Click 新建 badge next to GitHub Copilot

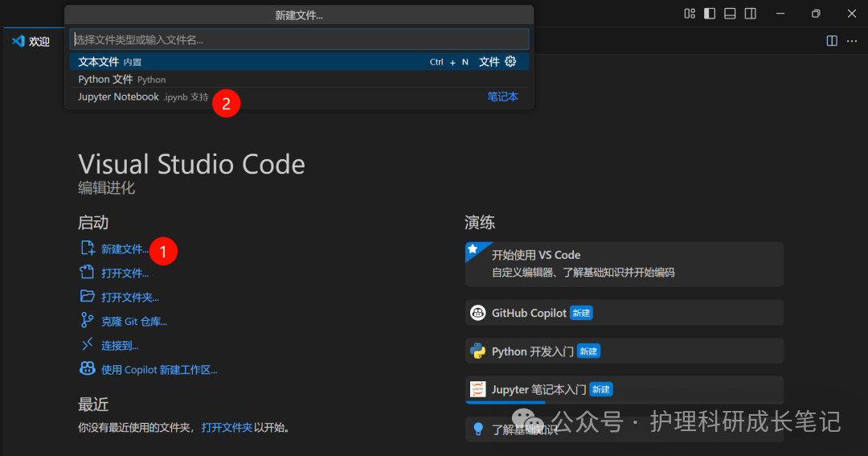pyautogui.click(x=581, y=313)
